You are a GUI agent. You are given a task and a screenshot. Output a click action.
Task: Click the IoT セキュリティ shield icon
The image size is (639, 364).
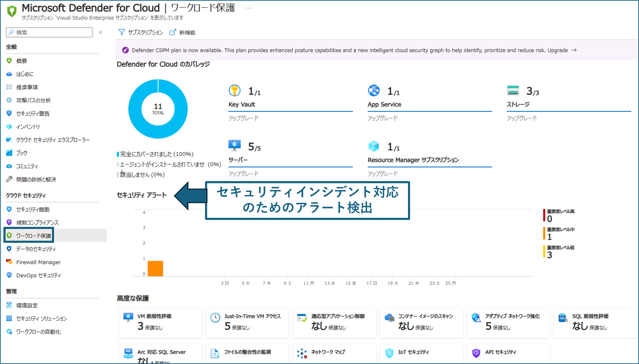[389, 353]
